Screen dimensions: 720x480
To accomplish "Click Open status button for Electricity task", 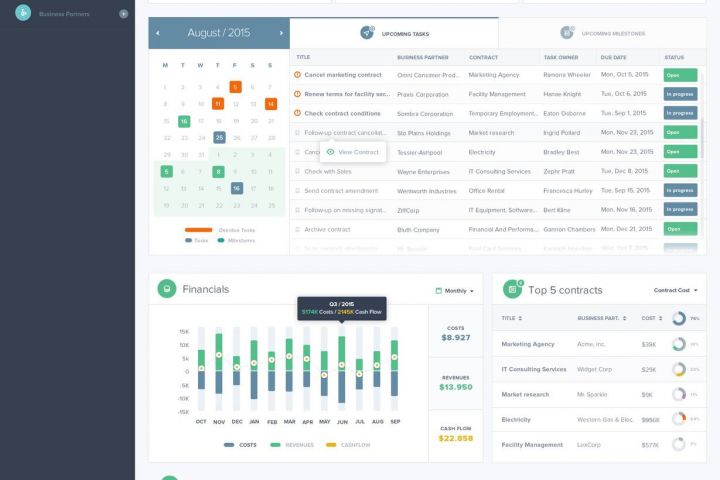I will click(x=680, y=152).
